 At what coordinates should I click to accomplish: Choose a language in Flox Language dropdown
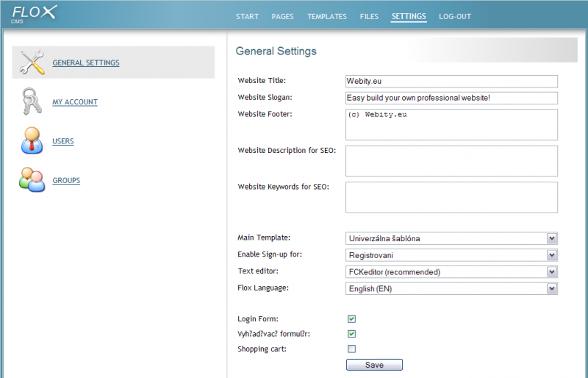click(x=451, y=289)
